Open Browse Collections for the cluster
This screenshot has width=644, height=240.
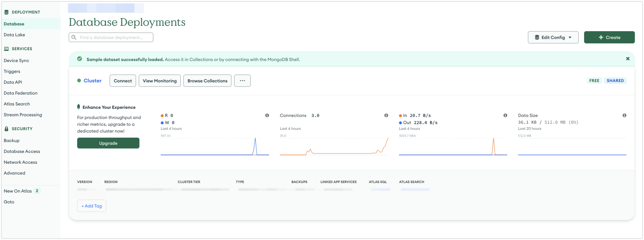pyautogui.click(x=207, y=81)
